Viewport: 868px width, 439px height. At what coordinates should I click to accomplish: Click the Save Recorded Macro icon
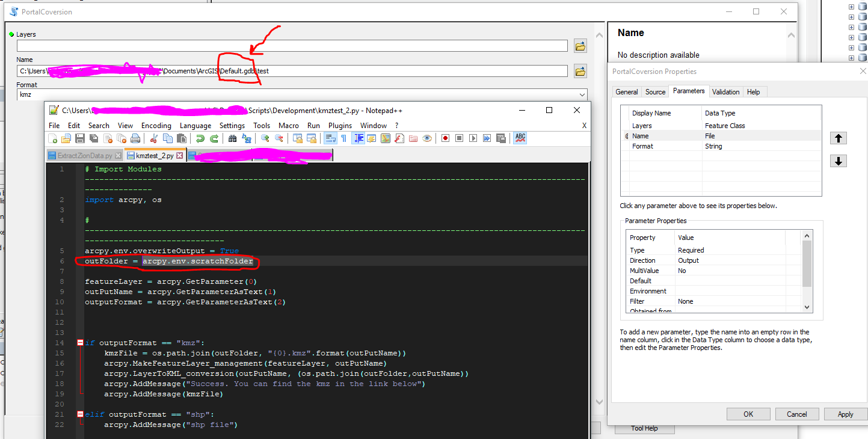tap(501, 138)
